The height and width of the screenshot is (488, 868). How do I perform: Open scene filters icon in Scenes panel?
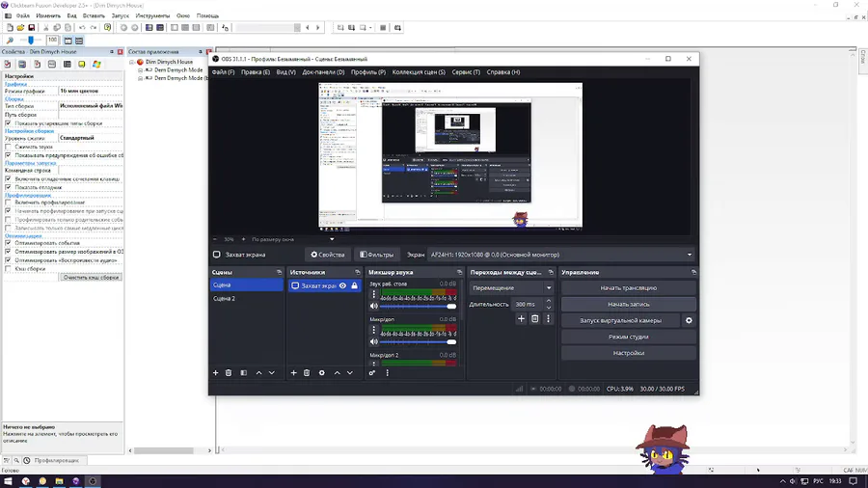pyautogui.click(x=244, y=373)
